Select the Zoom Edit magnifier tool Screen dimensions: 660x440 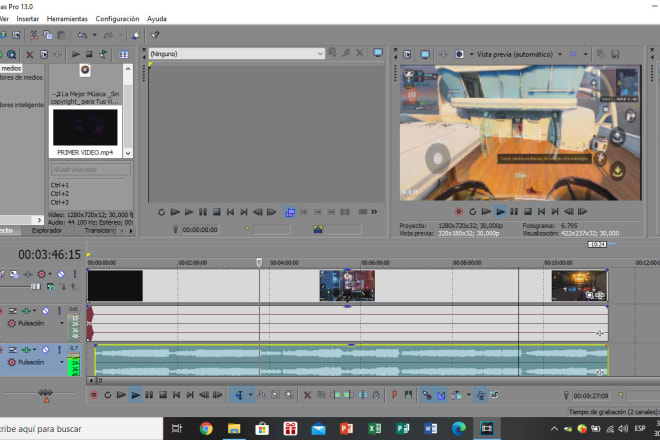289,395
